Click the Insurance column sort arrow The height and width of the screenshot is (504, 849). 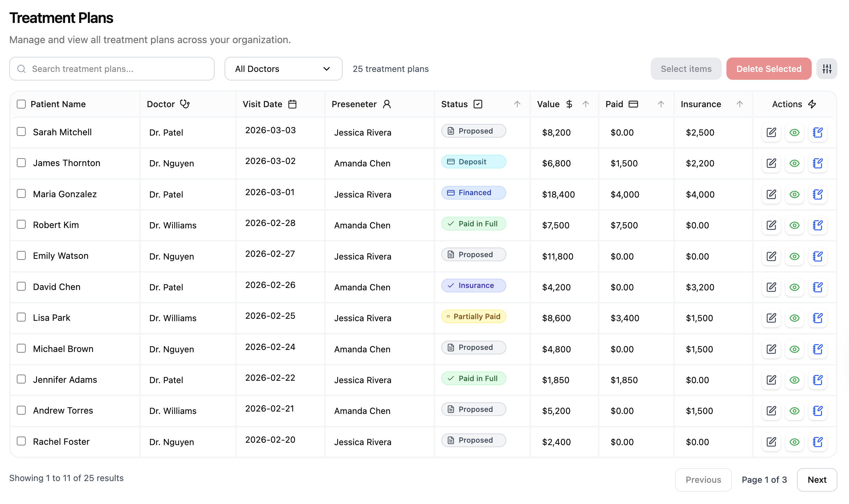[x=739, y=104]
